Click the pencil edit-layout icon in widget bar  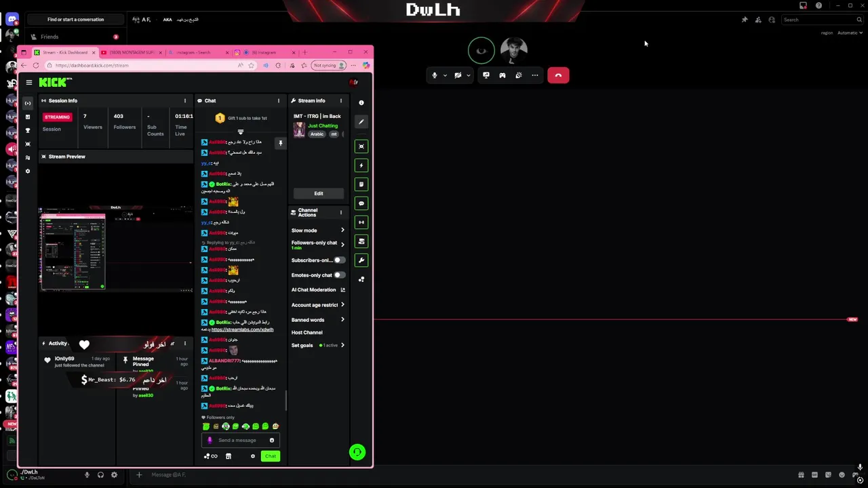tap(361, 122)
